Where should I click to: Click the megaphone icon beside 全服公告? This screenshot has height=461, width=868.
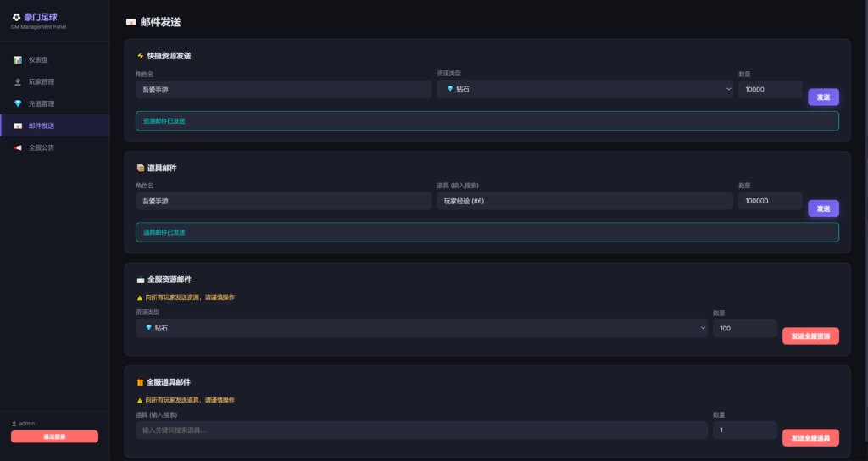pyautogui.click(x=18, y=148)
